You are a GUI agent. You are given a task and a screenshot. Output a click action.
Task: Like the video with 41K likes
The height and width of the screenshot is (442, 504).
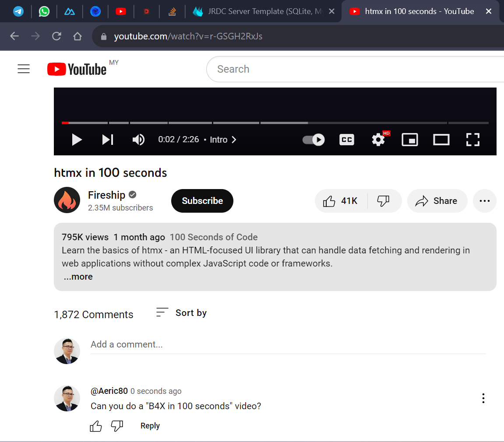[x=341, y=201]
